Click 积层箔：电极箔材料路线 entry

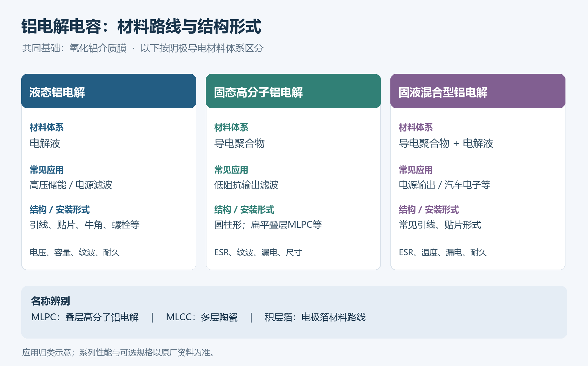315,317
